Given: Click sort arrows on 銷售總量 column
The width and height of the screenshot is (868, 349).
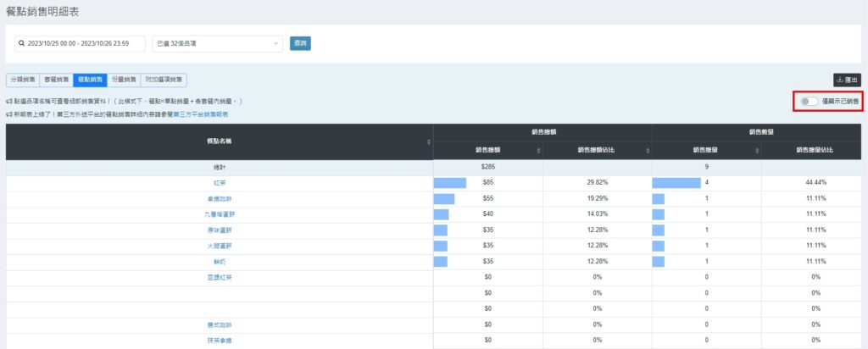Looking at the screenshot, I should (x=756, y=150).
